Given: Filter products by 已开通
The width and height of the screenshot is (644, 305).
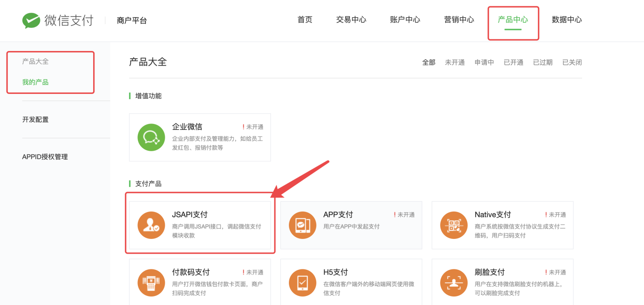Looking at the screenshot, I should pos(513,62).
